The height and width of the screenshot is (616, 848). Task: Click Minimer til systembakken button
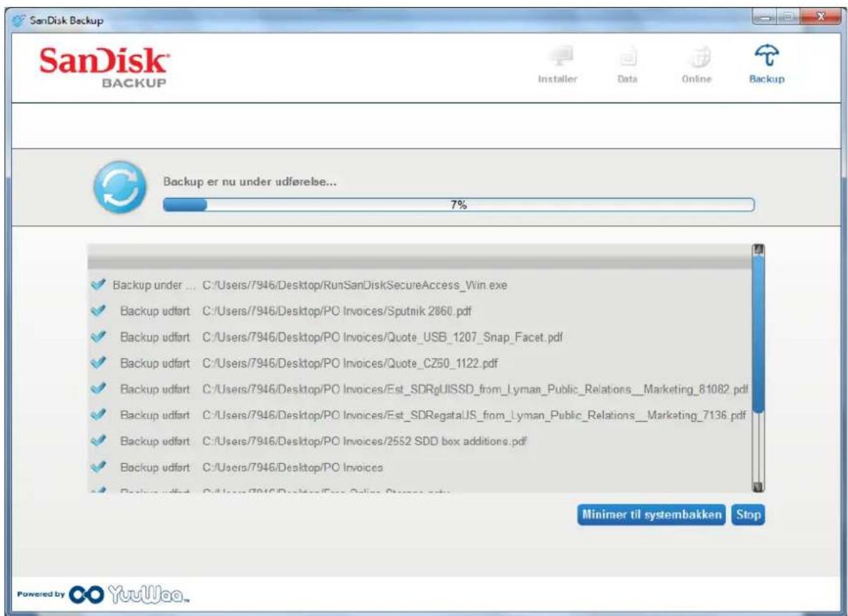tap(652, 515)
